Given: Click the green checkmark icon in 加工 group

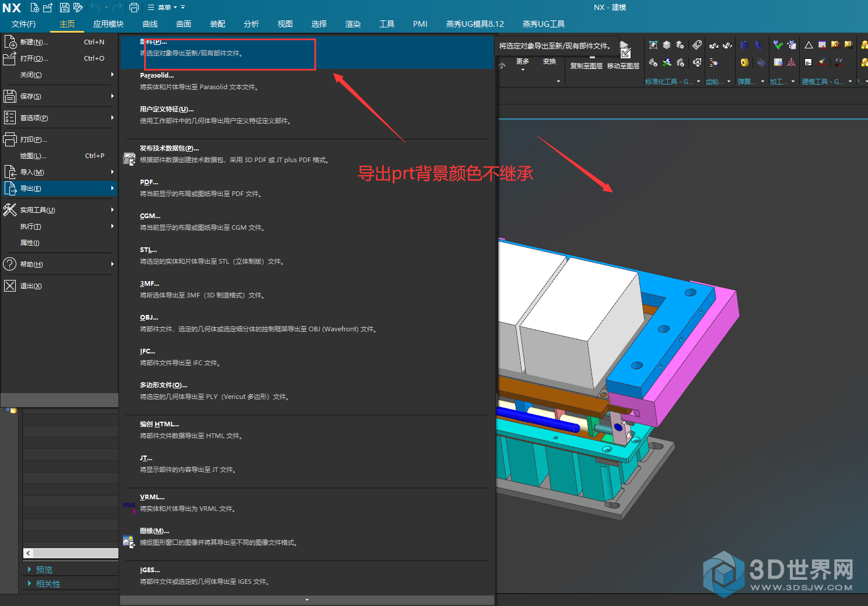Looking at the screenshot, I should pyautogui.click(x=778, y=45).
